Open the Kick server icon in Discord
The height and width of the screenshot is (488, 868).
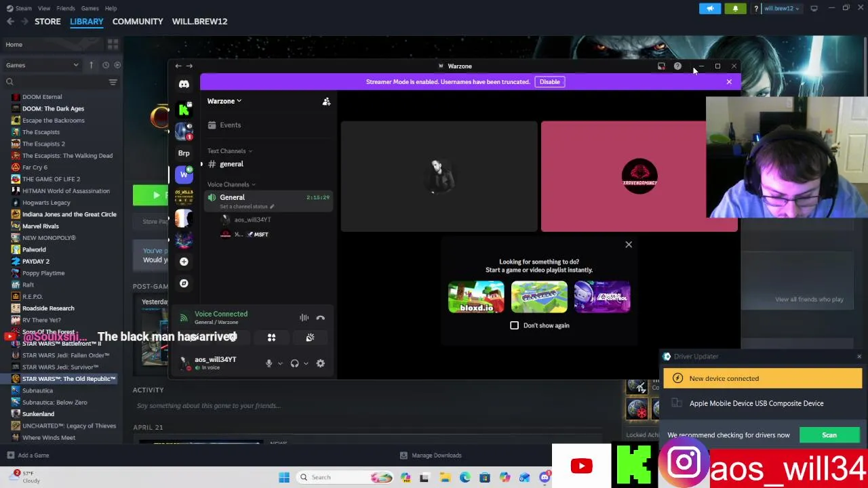[184, 109]
